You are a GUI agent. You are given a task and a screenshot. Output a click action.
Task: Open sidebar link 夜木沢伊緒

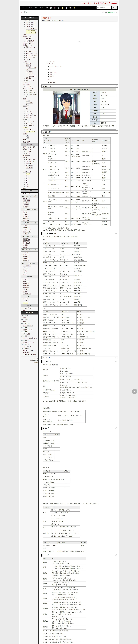click(27, 201)
